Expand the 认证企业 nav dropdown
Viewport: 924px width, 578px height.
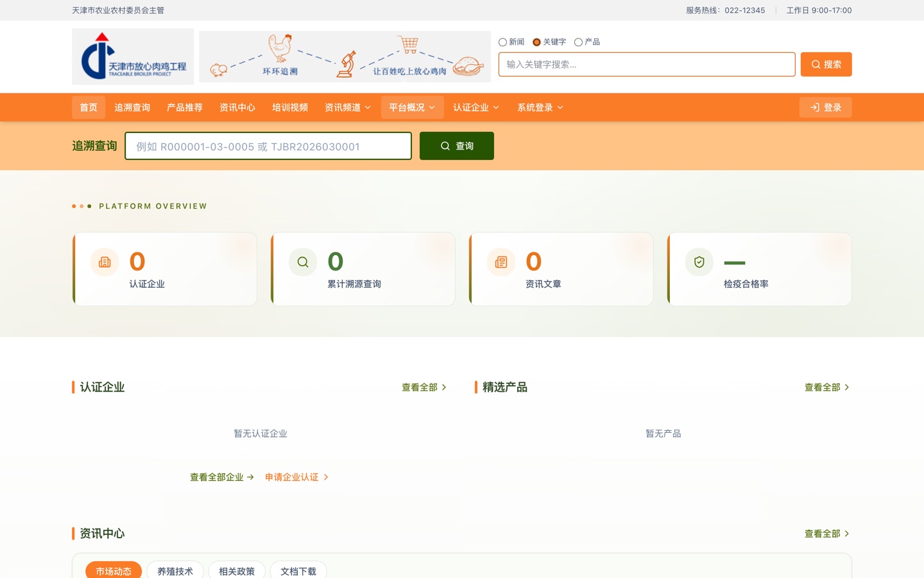[x=476, y=107]
